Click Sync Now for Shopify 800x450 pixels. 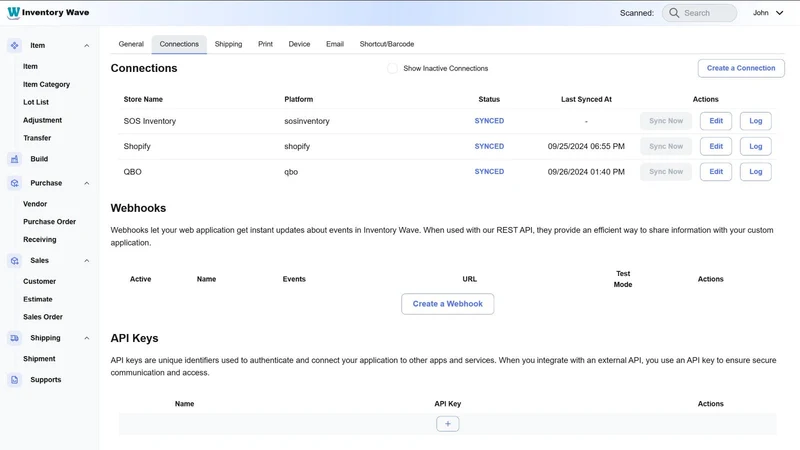(x=666, y=146)
